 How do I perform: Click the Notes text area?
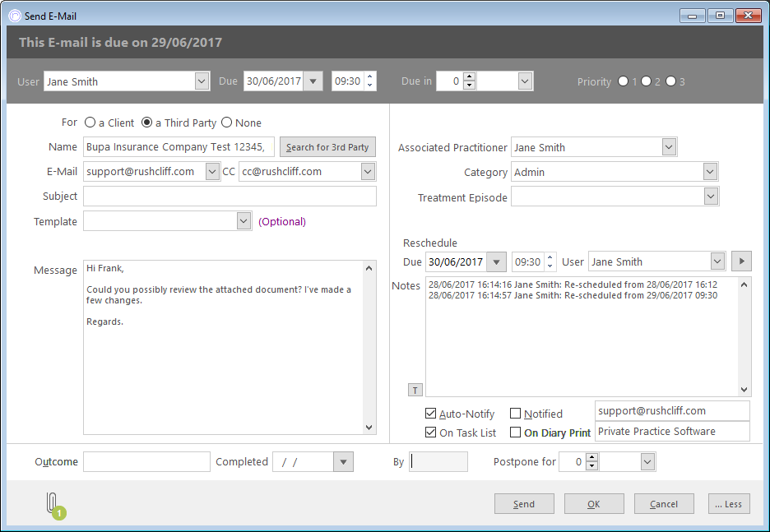pyautogui.click(x=582, y=336)
